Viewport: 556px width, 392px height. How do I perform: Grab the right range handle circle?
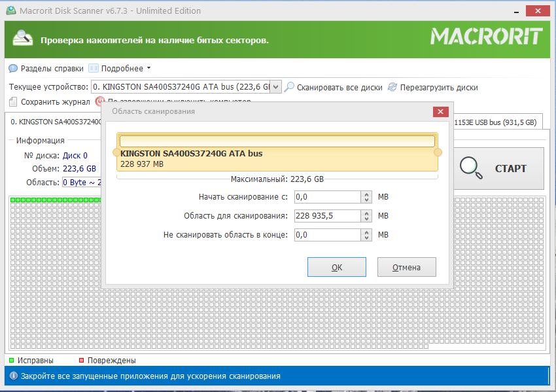pyautogui.click(x=438, y=152)
